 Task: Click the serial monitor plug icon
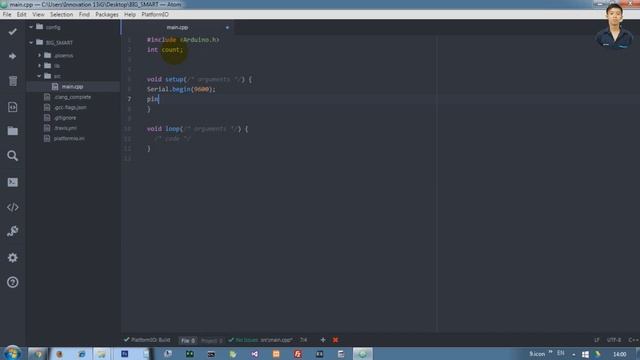tap(13, 231)
